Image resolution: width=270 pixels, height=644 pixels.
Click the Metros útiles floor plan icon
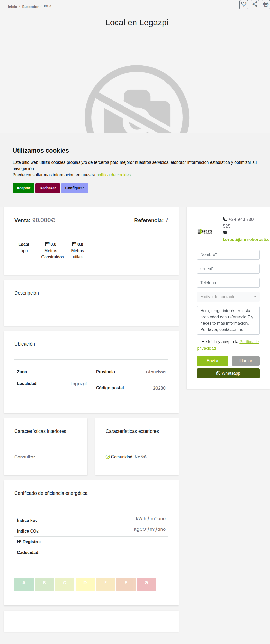[74, 244]
